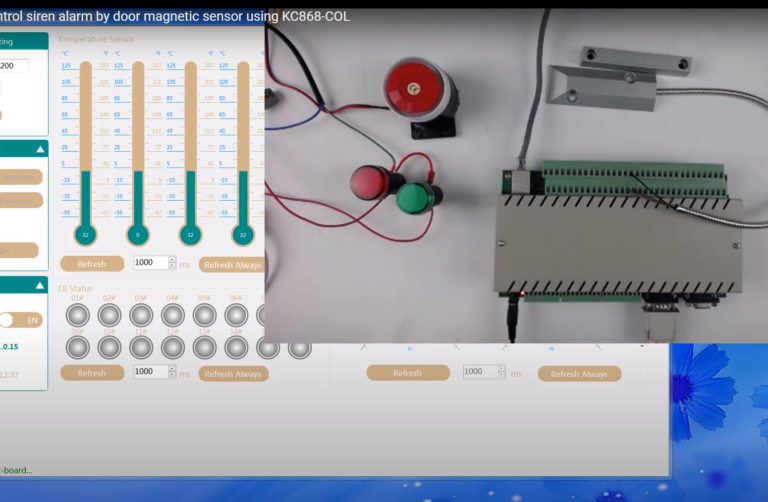Click DI status indicator 04#

click(172, 316)
